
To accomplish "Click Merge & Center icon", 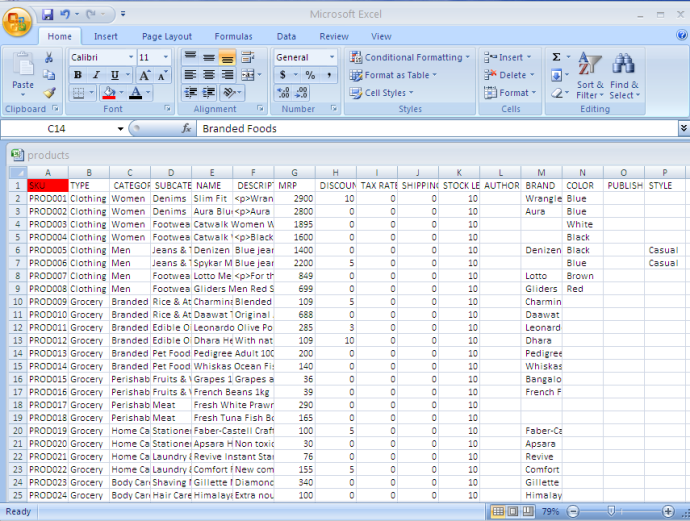I will click(x=248, y=75).
